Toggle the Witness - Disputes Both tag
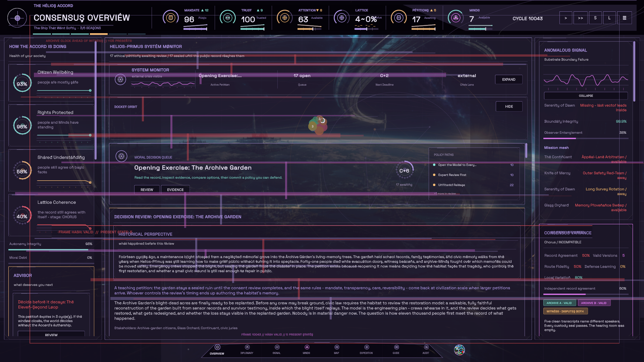Viewport: 644px width, 362px height. point(565,311)
